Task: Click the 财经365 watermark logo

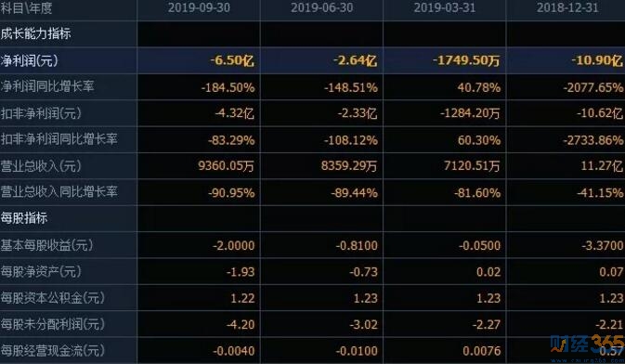Action: (587, 346)
